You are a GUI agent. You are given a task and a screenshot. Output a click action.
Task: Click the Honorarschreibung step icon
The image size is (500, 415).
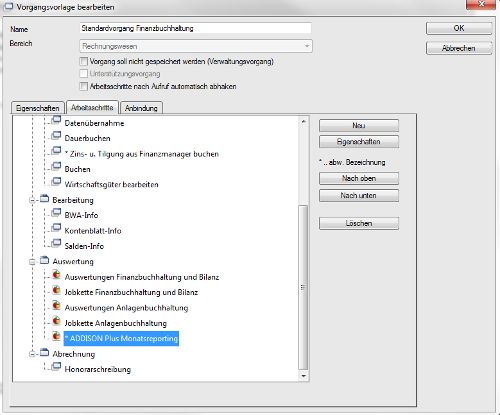(56, 367)
